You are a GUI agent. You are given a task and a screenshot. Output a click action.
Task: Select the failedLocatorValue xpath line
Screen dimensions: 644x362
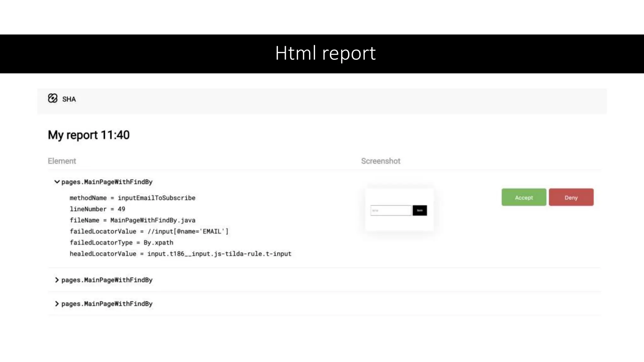149,232
